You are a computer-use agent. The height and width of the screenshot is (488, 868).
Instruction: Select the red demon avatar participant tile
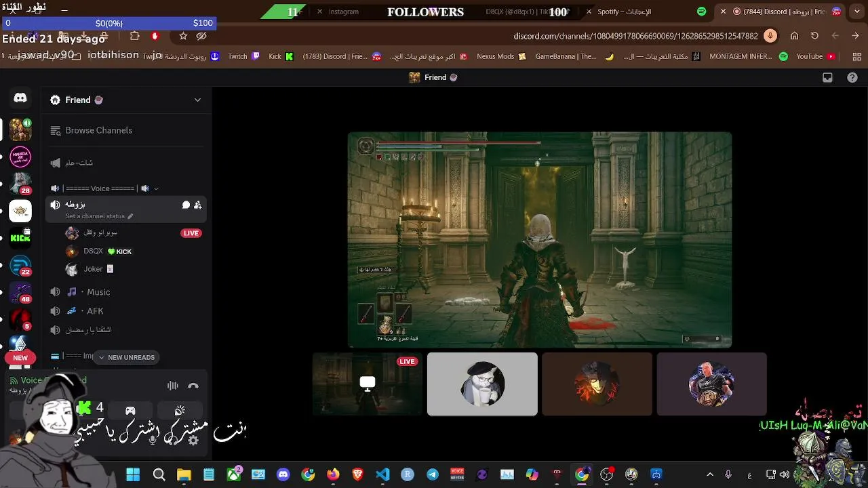tap(597, 384)
